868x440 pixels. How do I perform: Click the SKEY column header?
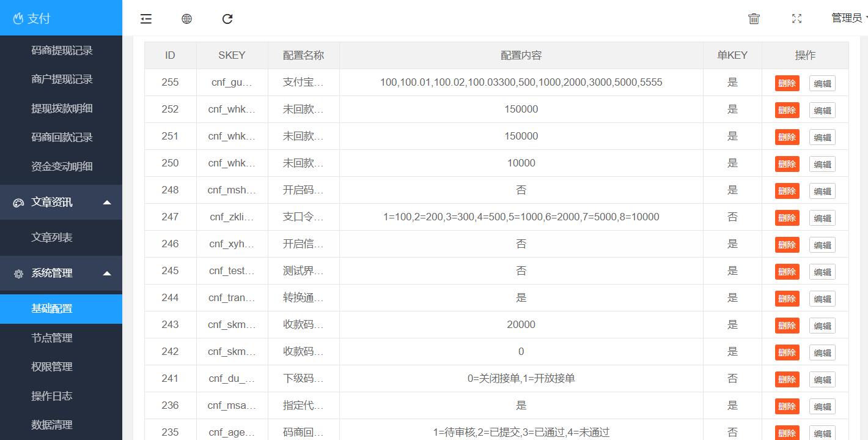coord(232,55)
